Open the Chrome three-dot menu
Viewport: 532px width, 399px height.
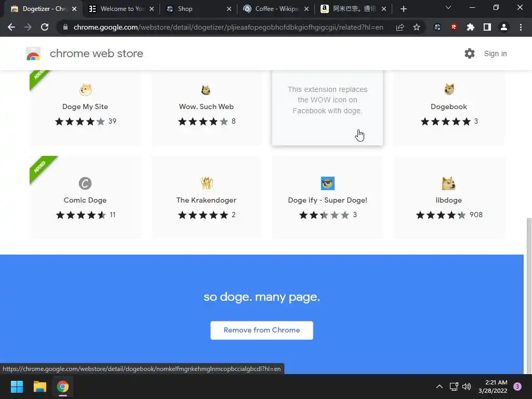pos(521,27)
